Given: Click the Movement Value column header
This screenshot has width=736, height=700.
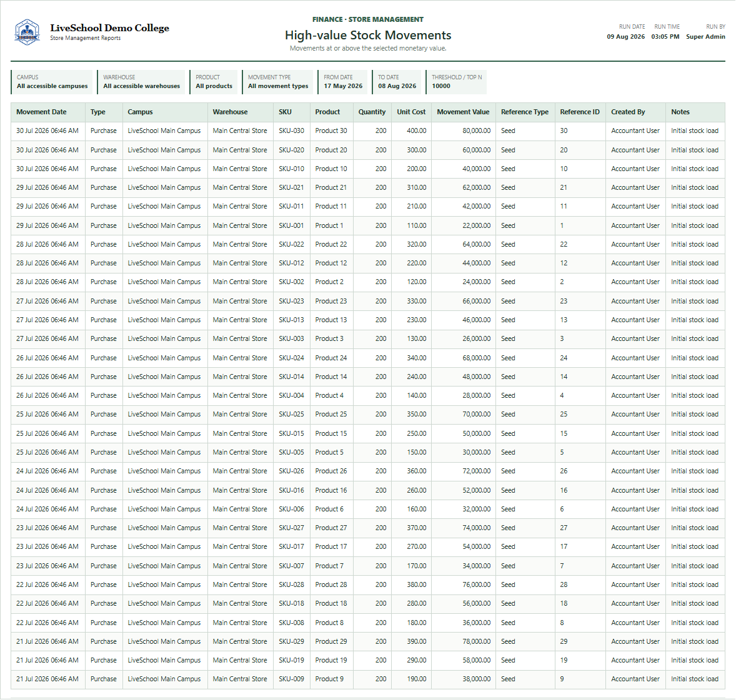Looking at the screenshot, I should click(464, 112).
